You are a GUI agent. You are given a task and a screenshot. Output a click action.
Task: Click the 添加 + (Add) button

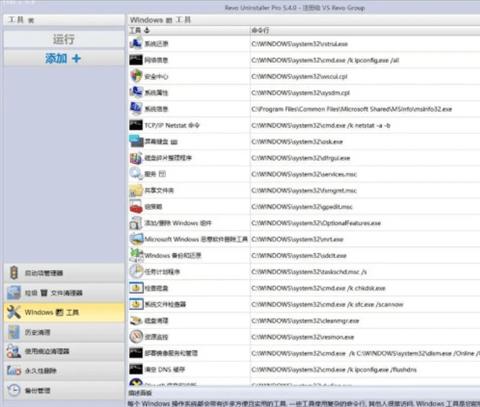coord(64,58)
